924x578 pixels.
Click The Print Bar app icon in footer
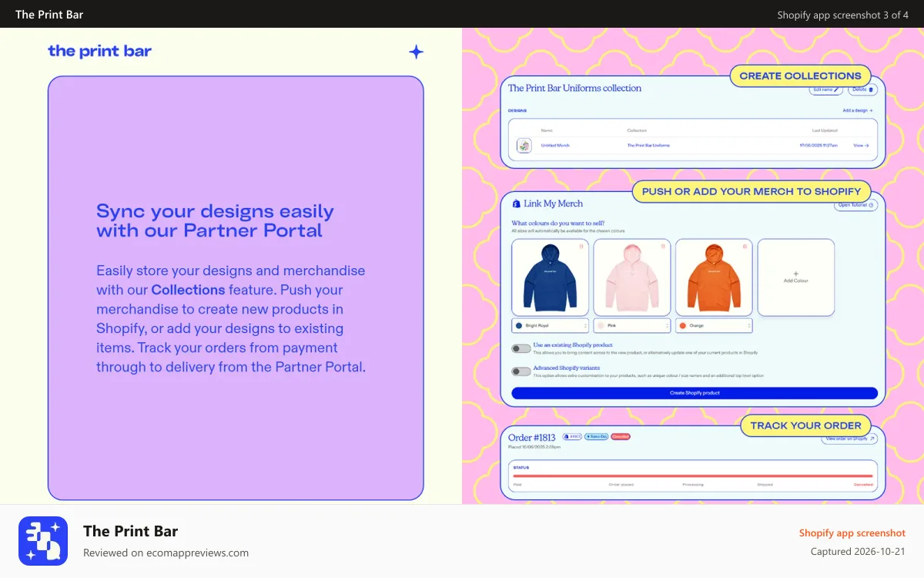coord(43,541)
